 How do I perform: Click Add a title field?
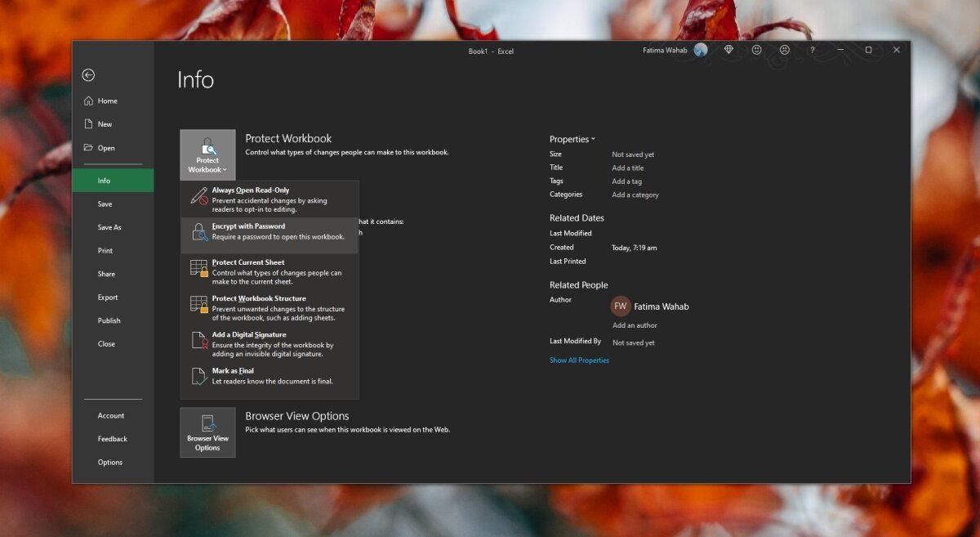click(x=628, y=168)
